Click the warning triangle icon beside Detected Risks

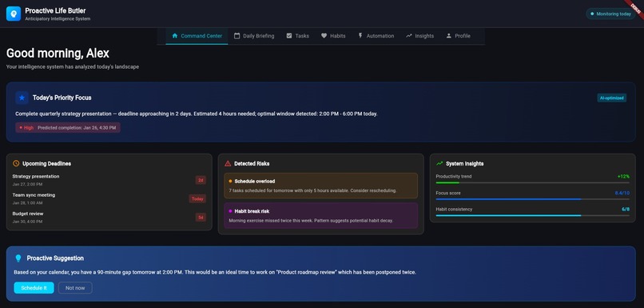228,163
